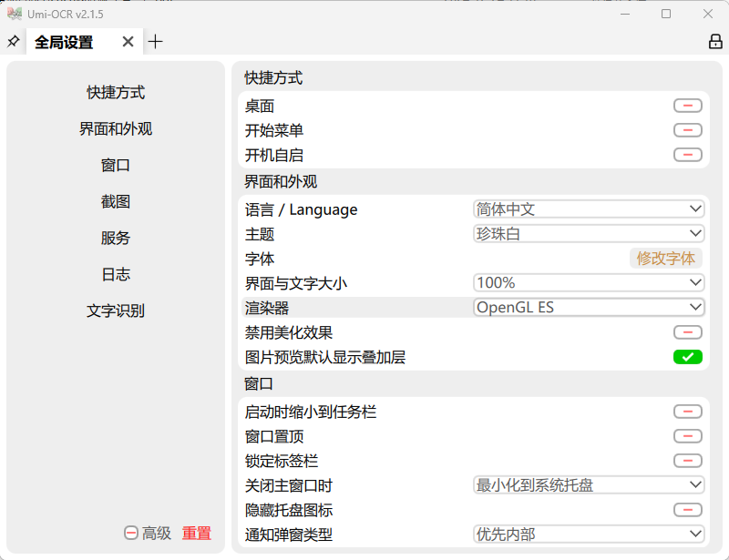The width and height of the screenshot is (729, 560).
Task: Add a new tab with the plus icon
Action: (x=155, y=42)
